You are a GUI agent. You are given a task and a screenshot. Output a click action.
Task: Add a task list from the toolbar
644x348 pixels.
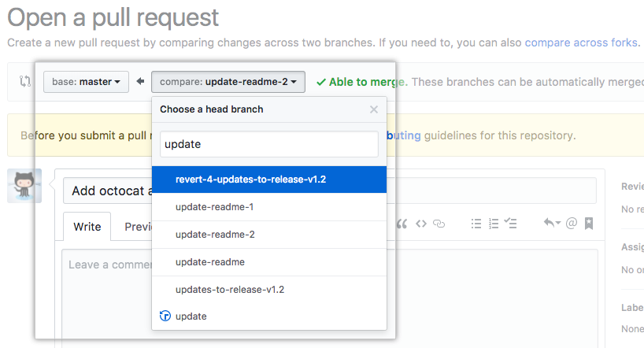tap(510, 223)
